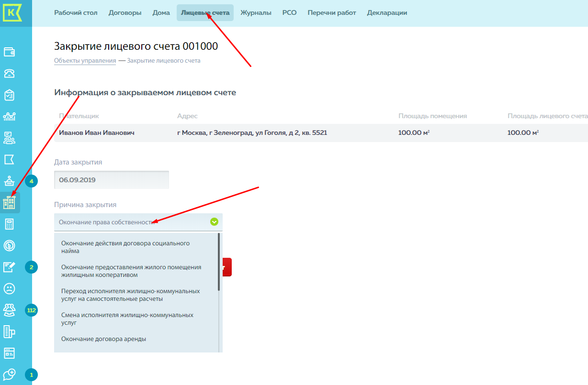
Task: Open the building with mailbox sidebar icon
Action: point(10,331)
